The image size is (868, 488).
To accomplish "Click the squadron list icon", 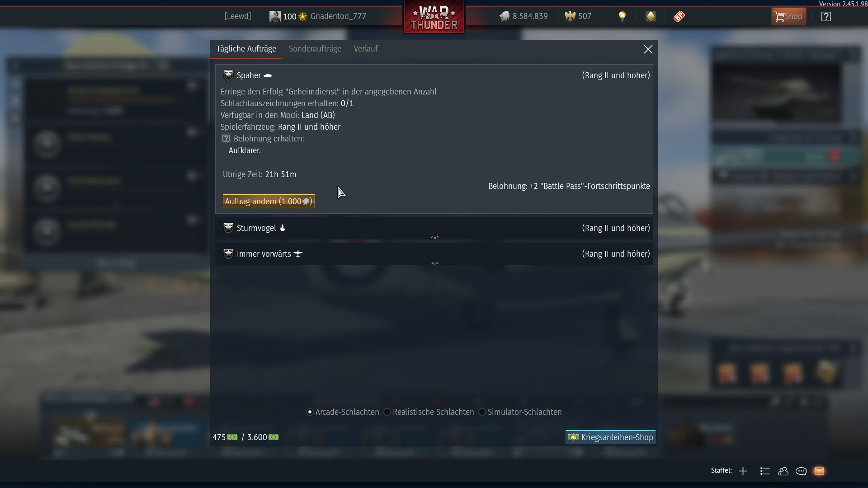I will coord(765,471).
